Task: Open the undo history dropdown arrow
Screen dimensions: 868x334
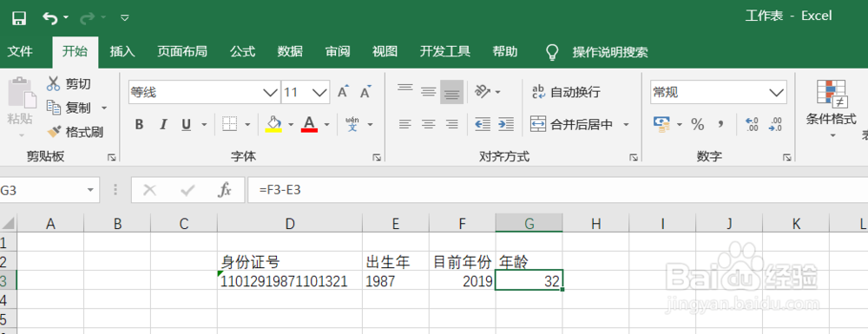Action: tap(67, 18)
